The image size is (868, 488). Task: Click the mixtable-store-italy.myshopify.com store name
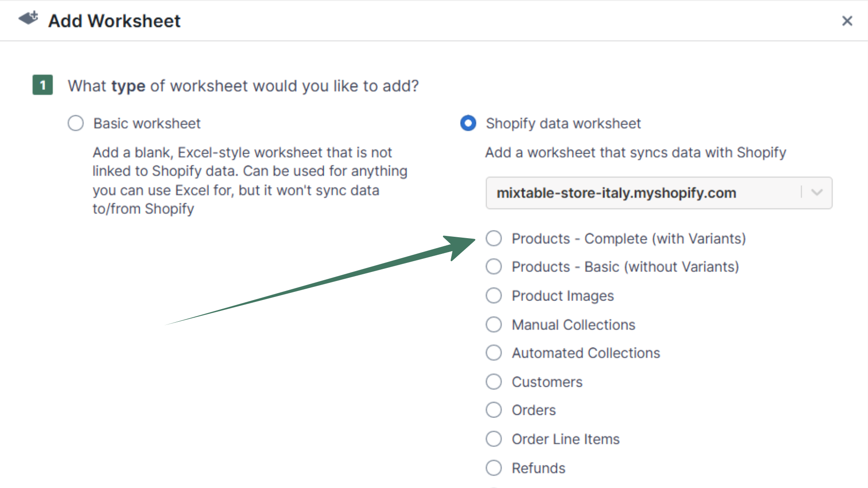pyautogui.click(x=616, y=193)
